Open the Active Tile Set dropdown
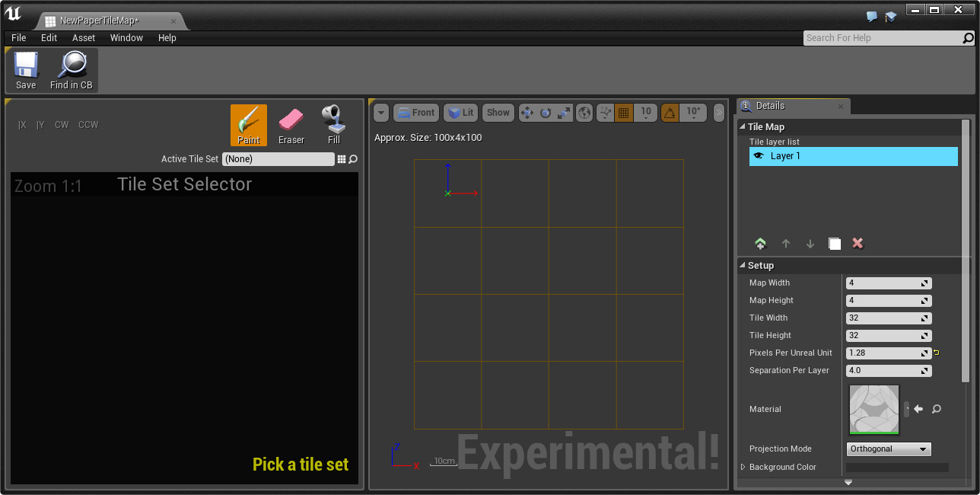Image resolution: width=980 pixels, height=495 pixels. pyautogui.click(x=278, y=159)
